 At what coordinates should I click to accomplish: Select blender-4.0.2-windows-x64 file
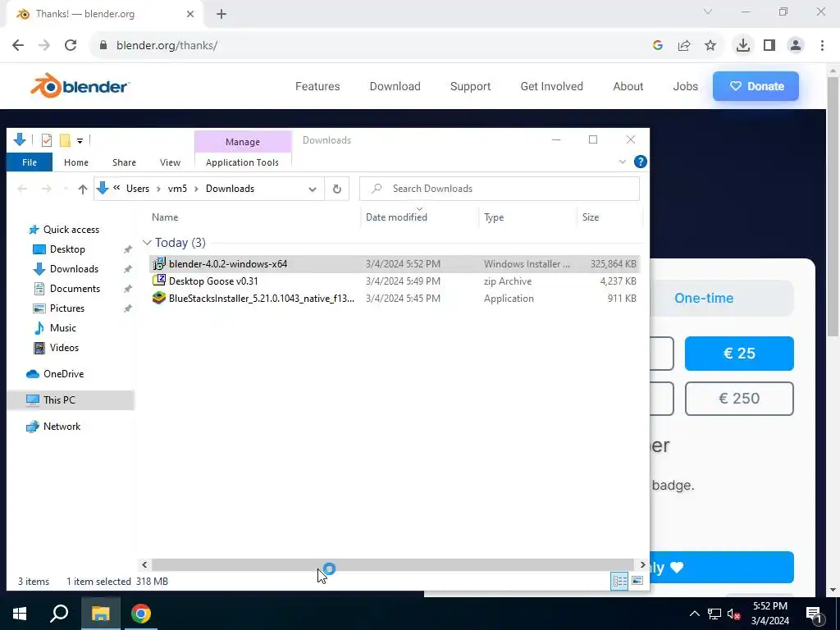394,264
